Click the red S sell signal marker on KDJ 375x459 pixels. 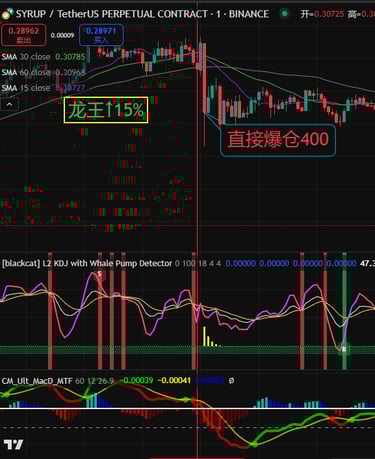click(99, 274)
